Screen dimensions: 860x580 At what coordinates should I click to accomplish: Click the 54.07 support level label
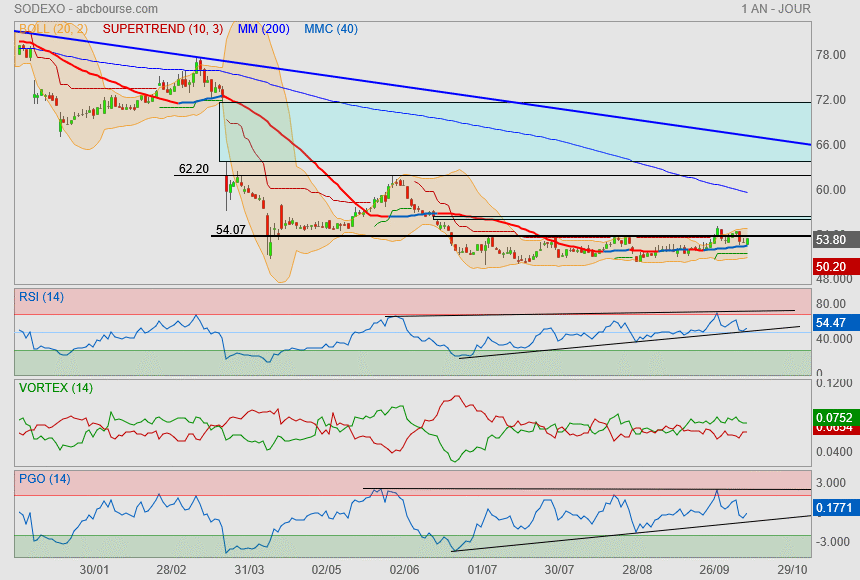230,230
